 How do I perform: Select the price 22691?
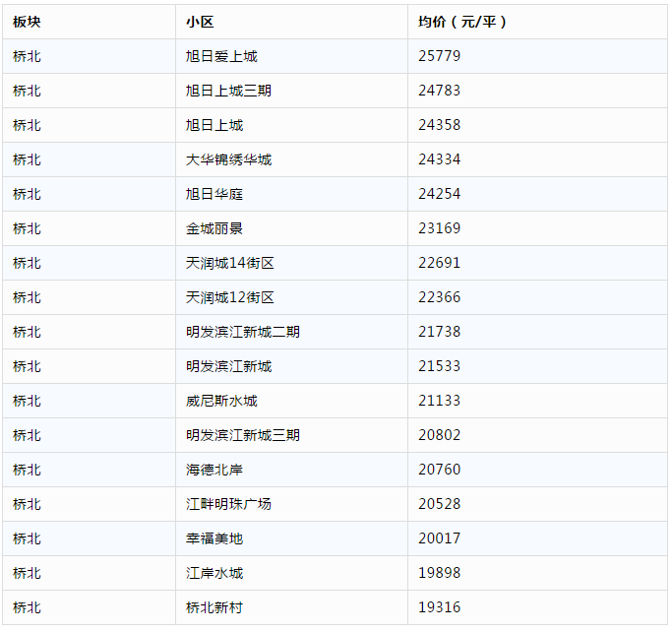(439, 263)
